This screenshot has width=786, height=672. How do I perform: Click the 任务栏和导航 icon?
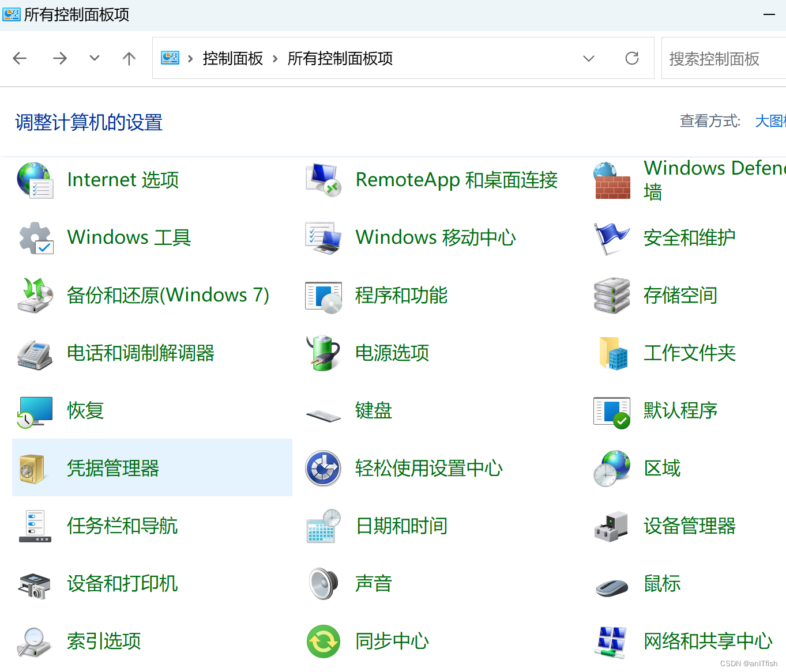pyautogui.click(x=35, y=526)
